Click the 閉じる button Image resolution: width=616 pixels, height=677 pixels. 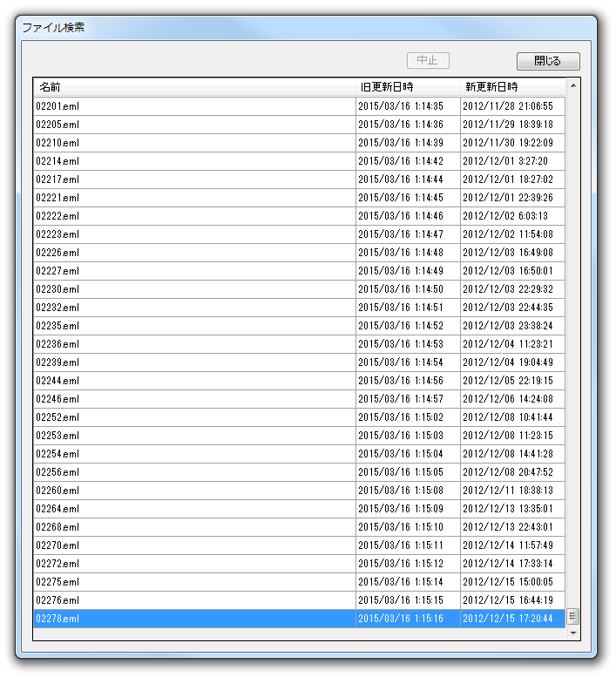(548, 61)
